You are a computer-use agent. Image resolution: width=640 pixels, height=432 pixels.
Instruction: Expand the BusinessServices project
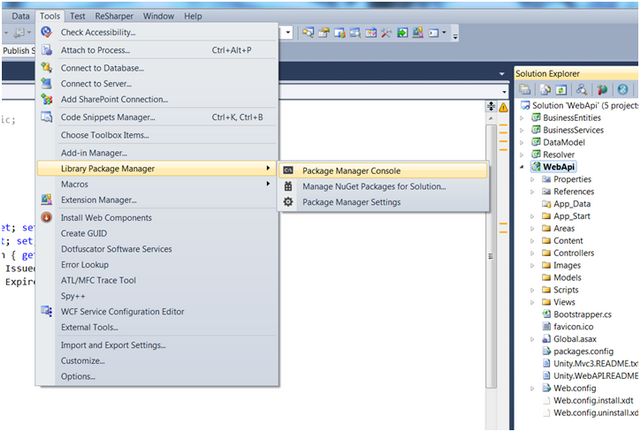pos(522,130)
